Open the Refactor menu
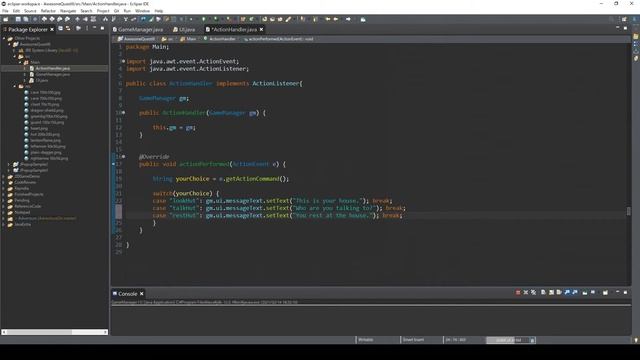640x360 pixels. point(48,11)
